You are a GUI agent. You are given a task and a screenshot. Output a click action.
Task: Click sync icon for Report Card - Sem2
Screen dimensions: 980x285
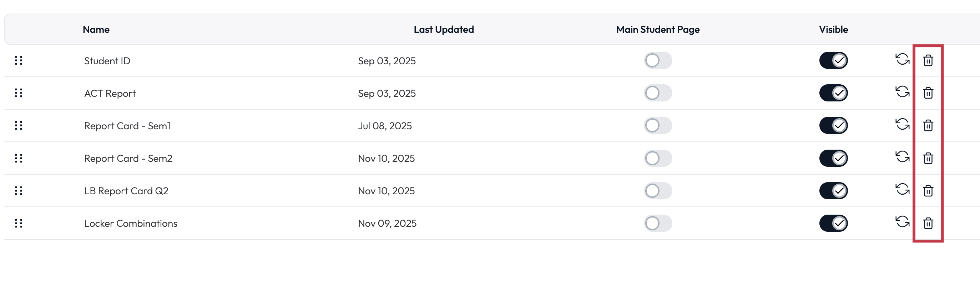pyautogui.click(x=902, y=157)
